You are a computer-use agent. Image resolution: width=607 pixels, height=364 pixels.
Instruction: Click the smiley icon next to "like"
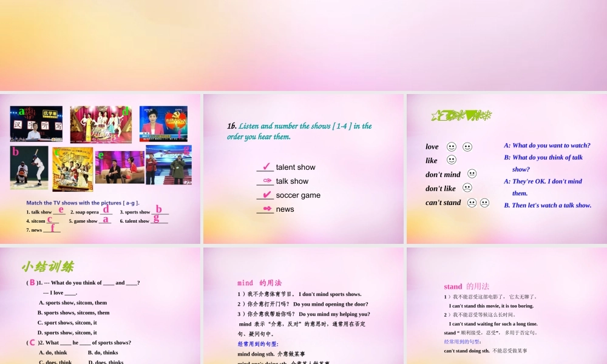452,161
